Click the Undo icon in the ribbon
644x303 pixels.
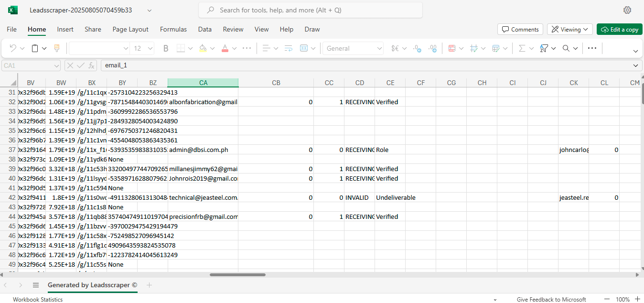tap(13, 48)
